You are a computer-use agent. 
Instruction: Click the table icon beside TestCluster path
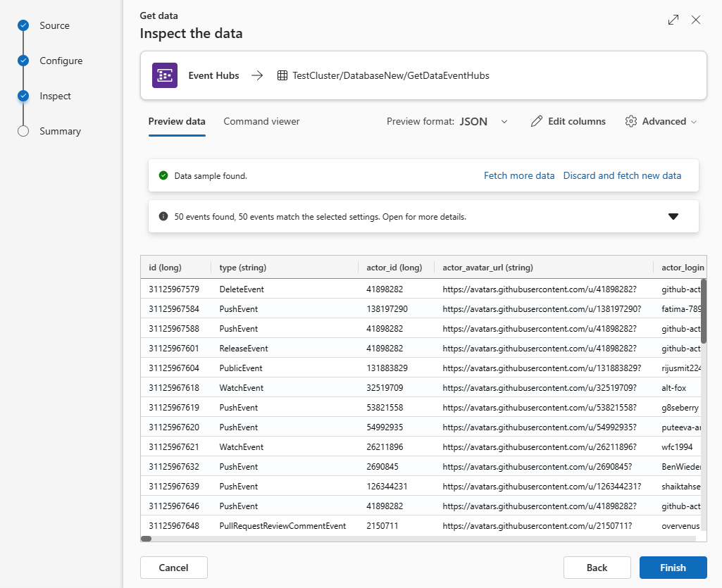(282, 75)
